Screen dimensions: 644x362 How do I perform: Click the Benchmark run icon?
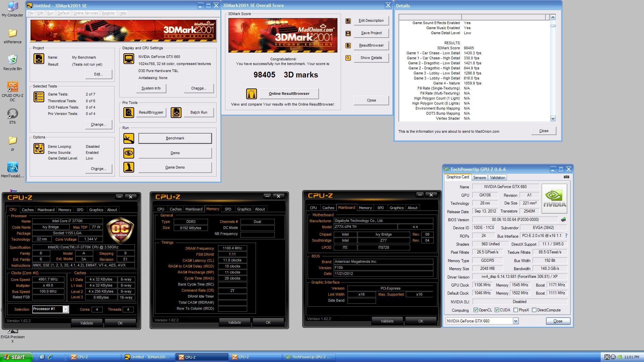129,138
